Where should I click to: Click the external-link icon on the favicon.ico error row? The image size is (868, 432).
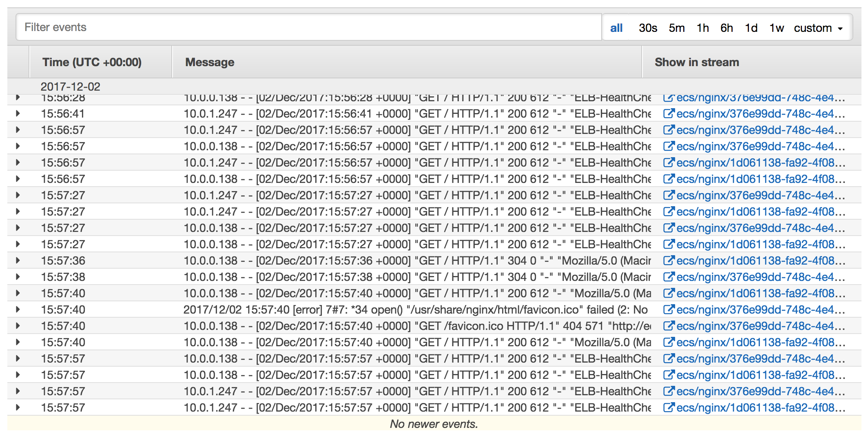(668, 310)
